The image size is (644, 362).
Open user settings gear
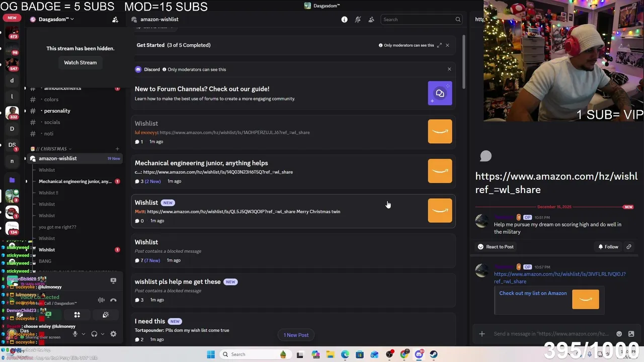pyautogui.click(x=113, y=334)
